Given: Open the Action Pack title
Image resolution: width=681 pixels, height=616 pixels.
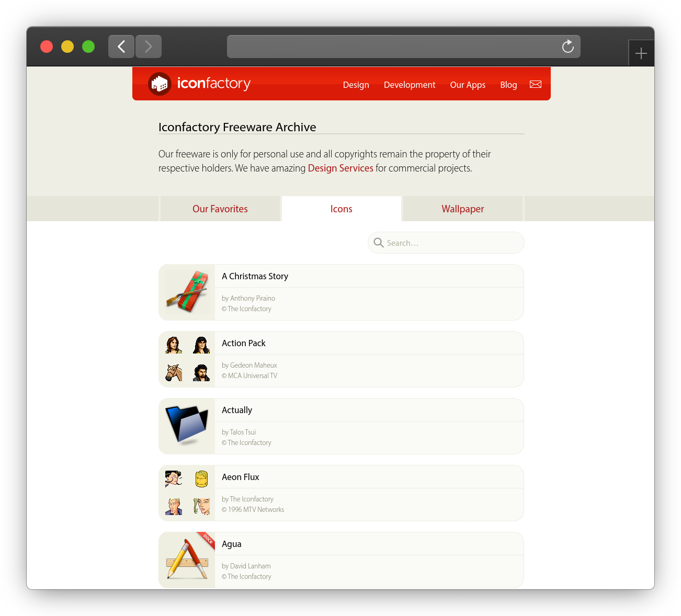Looking at the screenshot, I should 244,343.
